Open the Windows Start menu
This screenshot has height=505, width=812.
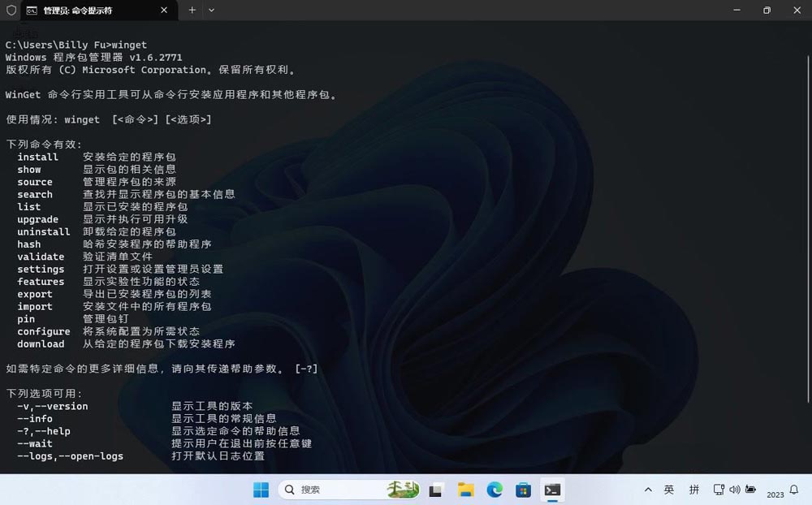tap(261, 490)
